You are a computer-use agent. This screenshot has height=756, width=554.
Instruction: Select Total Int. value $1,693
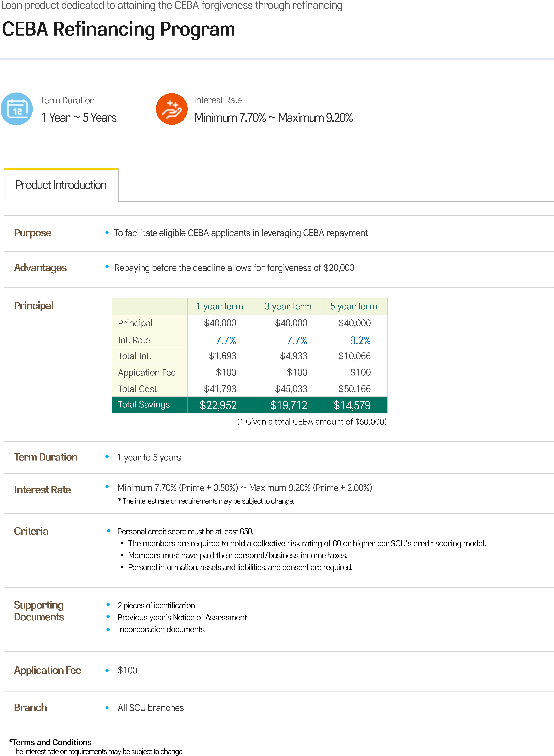click(x=223, y=356)
